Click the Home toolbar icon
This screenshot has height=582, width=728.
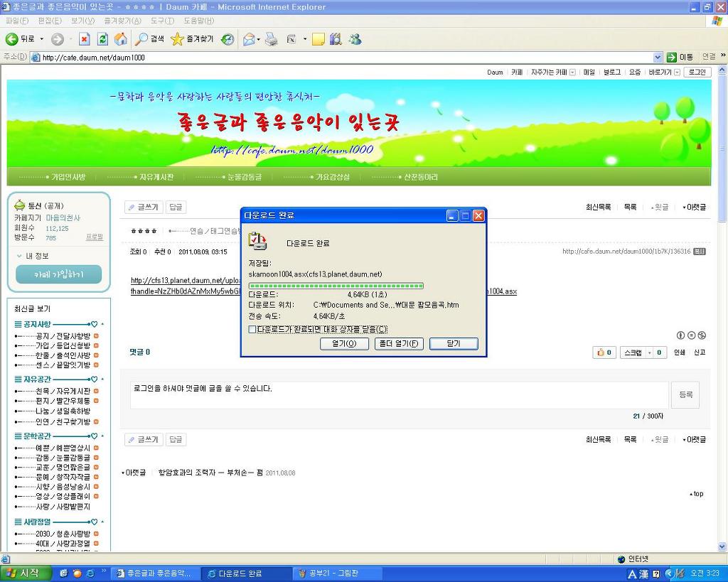tap(121, 40)
